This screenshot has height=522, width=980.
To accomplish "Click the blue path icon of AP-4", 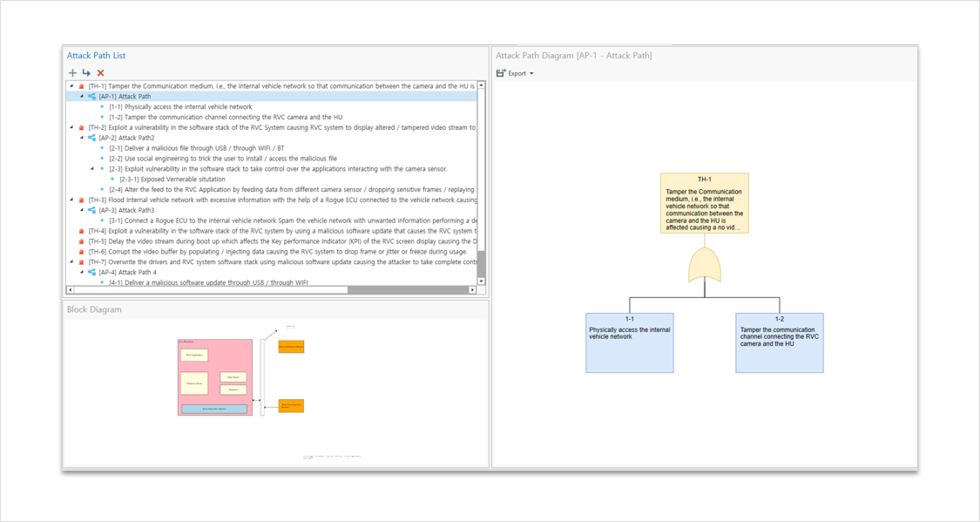I will (x=91, y=272).
